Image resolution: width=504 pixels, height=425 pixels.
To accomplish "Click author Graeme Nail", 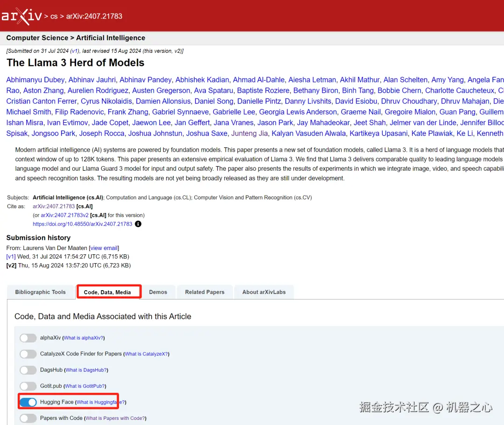I will pyautogui.click(x=361, y=112).
